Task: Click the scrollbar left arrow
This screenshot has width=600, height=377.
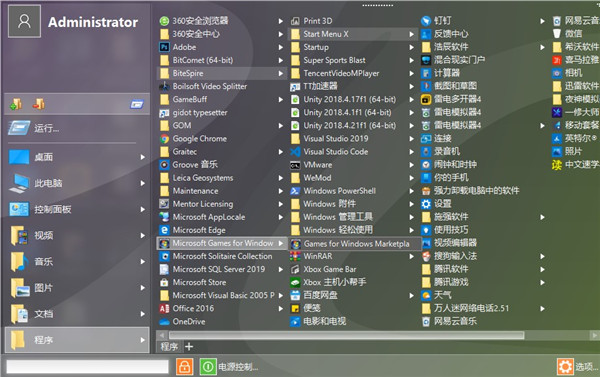Action: (162, 335)
